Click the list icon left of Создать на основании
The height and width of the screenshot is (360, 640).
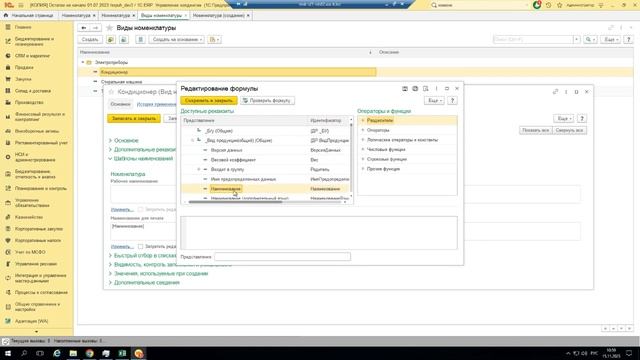140,40
